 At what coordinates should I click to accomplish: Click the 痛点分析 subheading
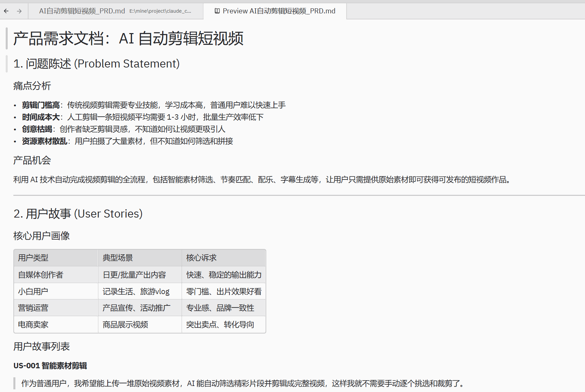[x=32, y=86]
